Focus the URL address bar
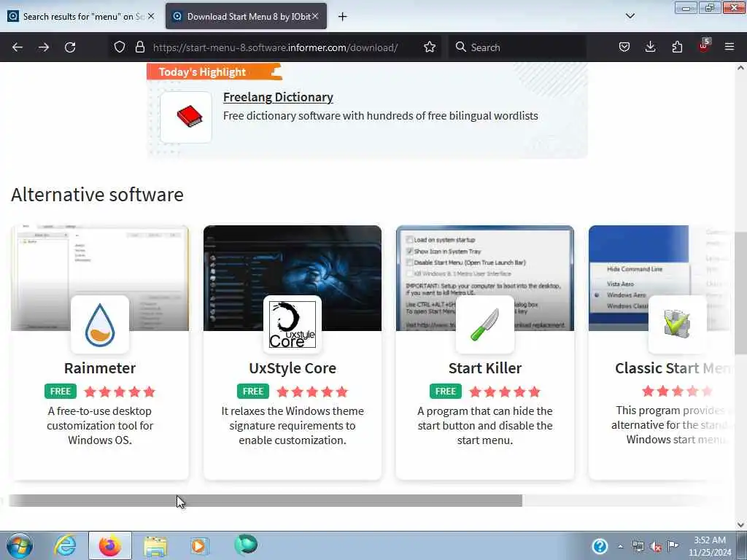The height and width of the screenshot is (560, 747). click(x=275, y=47)
